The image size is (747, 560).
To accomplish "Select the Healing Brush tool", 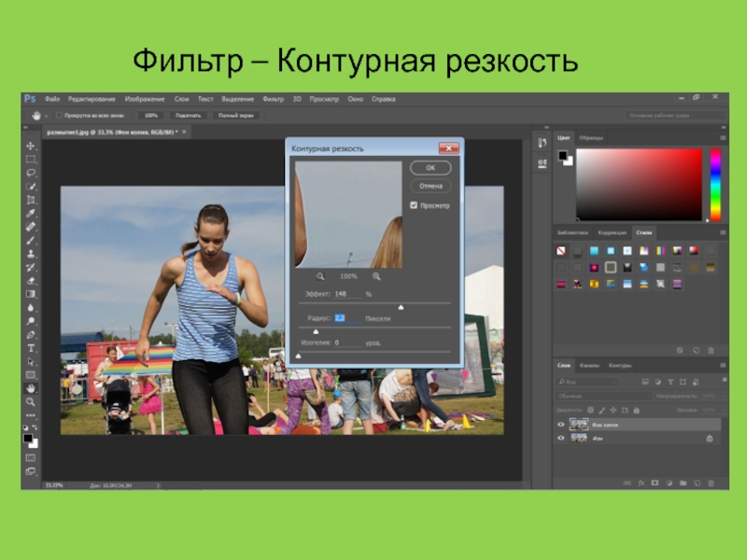I will point(31,227).
